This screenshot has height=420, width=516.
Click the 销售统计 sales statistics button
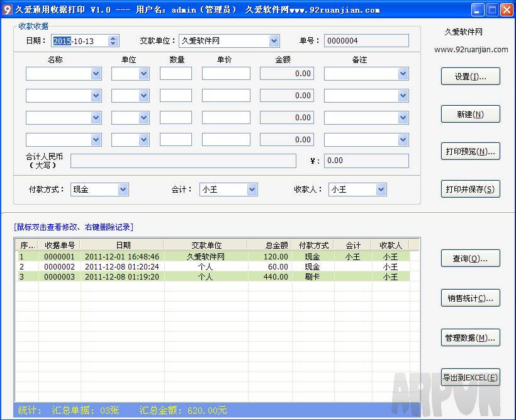click(x=470, y=298)
